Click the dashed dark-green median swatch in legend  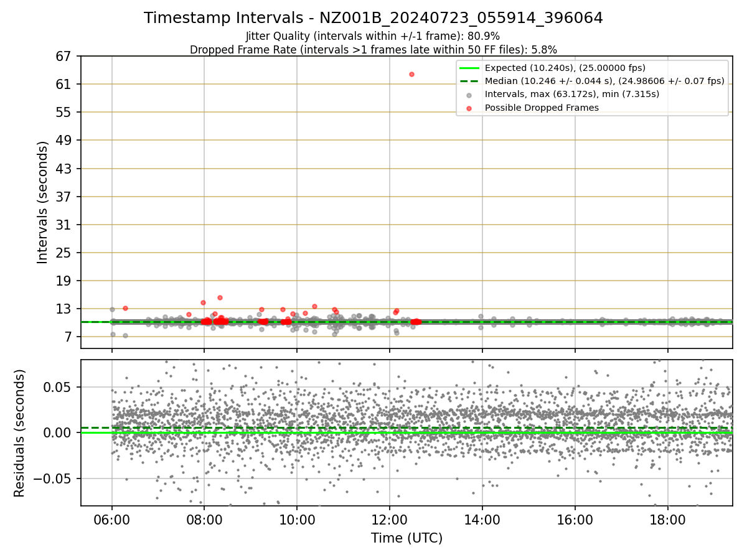point(469,81)
